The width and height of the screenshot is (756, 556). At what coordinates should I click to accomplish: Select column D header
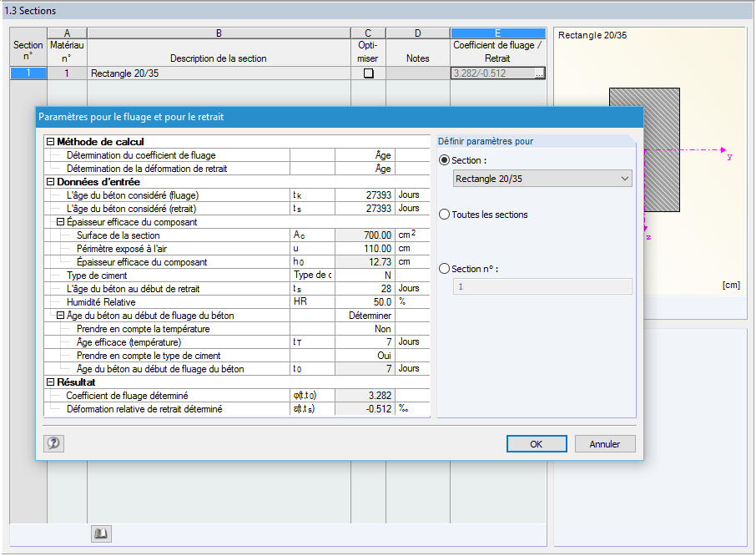pyautogui.click(x=418, y=33)
